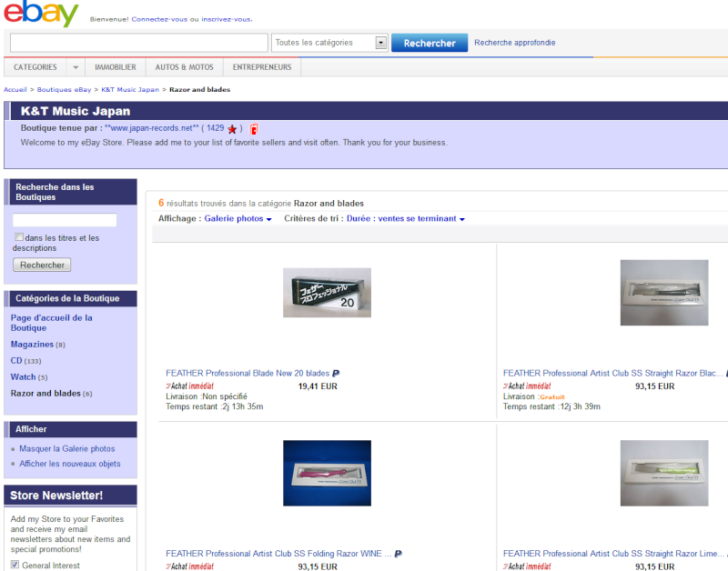The height and width of the screenshot is (571, 728).
Task: Open the Affichage 'Galerie photos' dropdown
Action: point(238,218)
